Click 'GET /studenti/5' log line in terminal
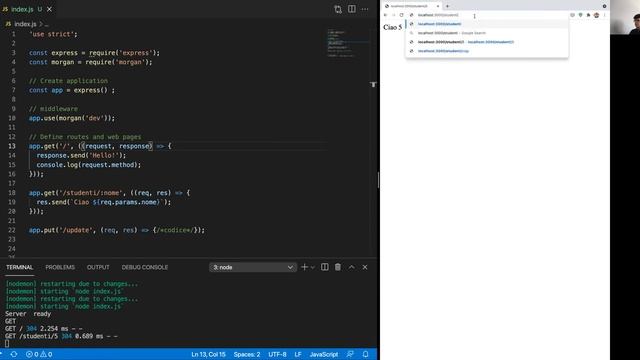640x360 pixels. 61,336
